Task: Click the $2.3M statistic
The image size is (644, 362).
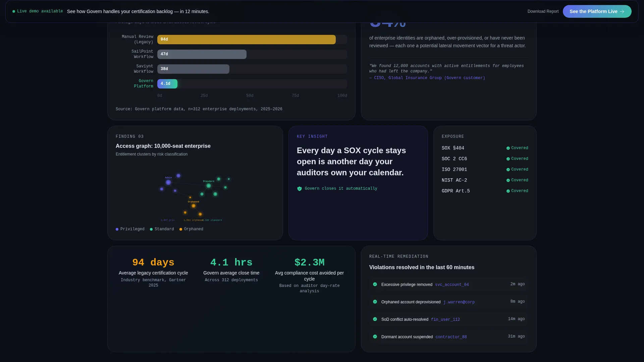Action: [x=309, y=262]
